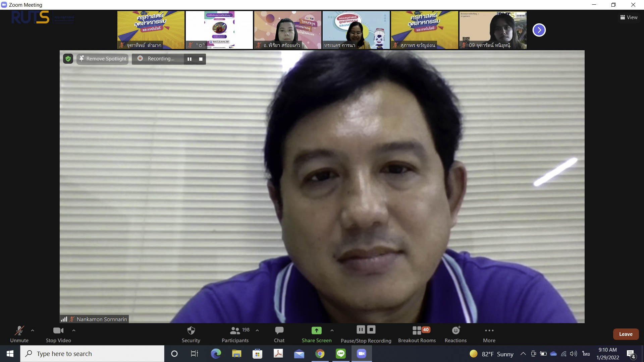This screenshot has height=362, width=644.
Task: Switch input language via ไทย indicator
Action: [x=586, y=354]
